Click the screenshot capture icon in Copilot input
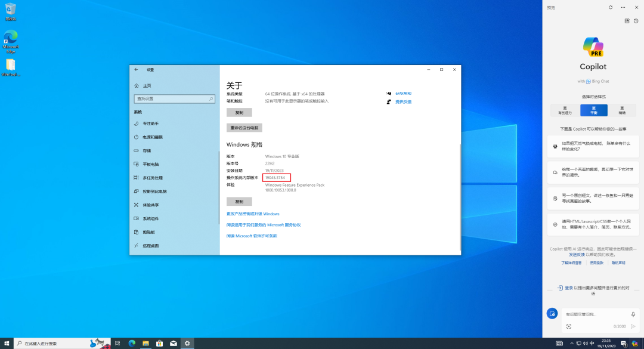This screenshot has width=644, height=349. 569,326
